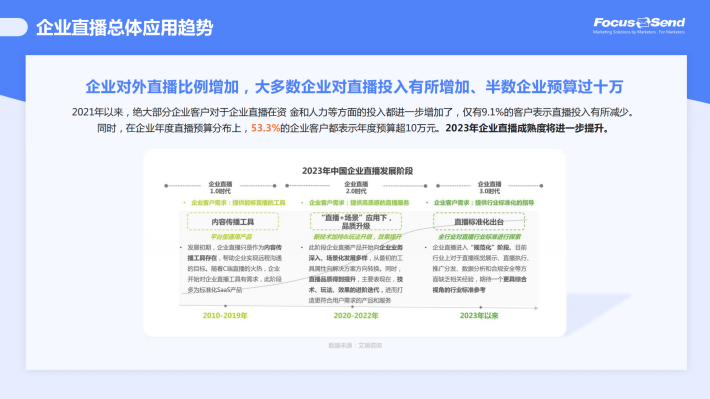Click the blue headline about 企业对外直播比例增加
Viewport: 710px width, 399px height.
click(x=355, y=87)
